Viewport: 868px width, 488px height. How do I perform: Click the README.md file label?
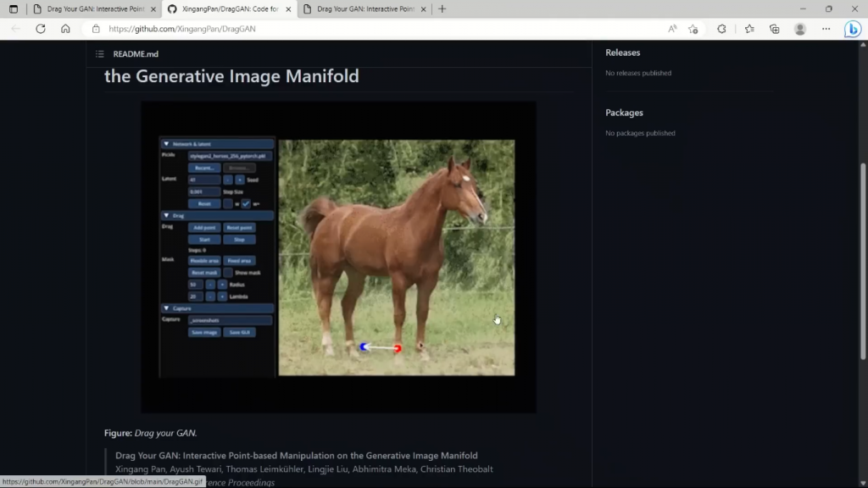coord(136,53)
